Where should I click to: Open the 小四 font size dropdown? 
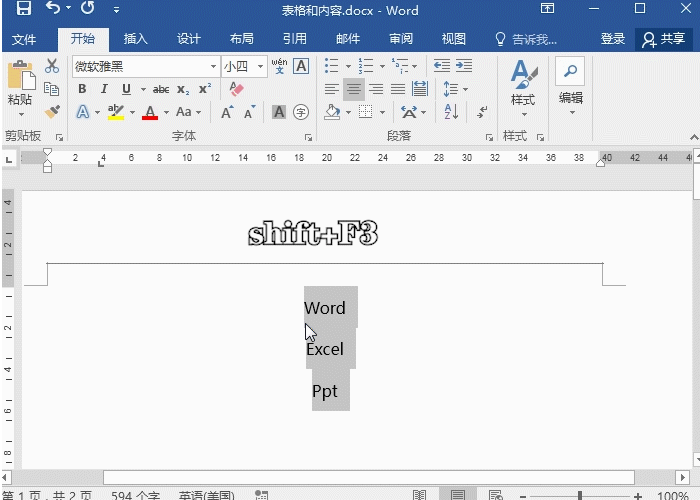(x=260, y=67)
